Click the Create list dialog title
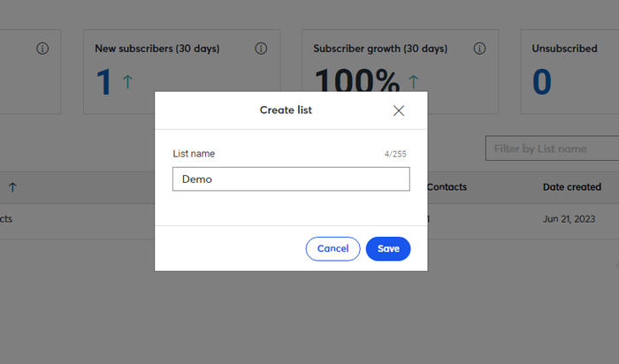 tap(286, 110)
